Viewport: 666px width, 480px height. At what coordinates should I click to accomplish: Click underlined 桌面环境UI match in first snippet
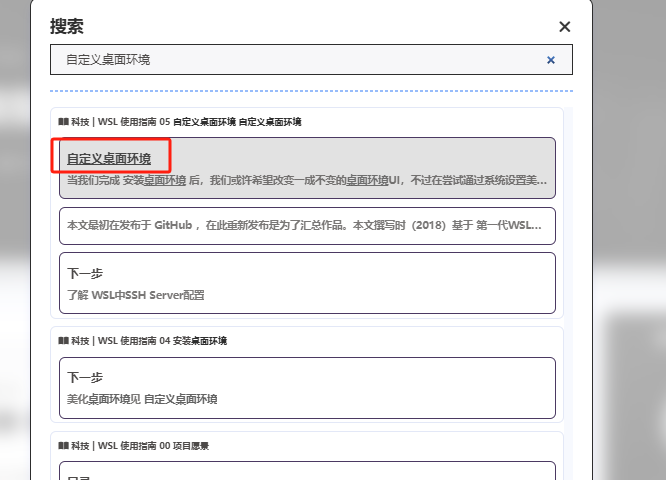(x=374, y=181)
